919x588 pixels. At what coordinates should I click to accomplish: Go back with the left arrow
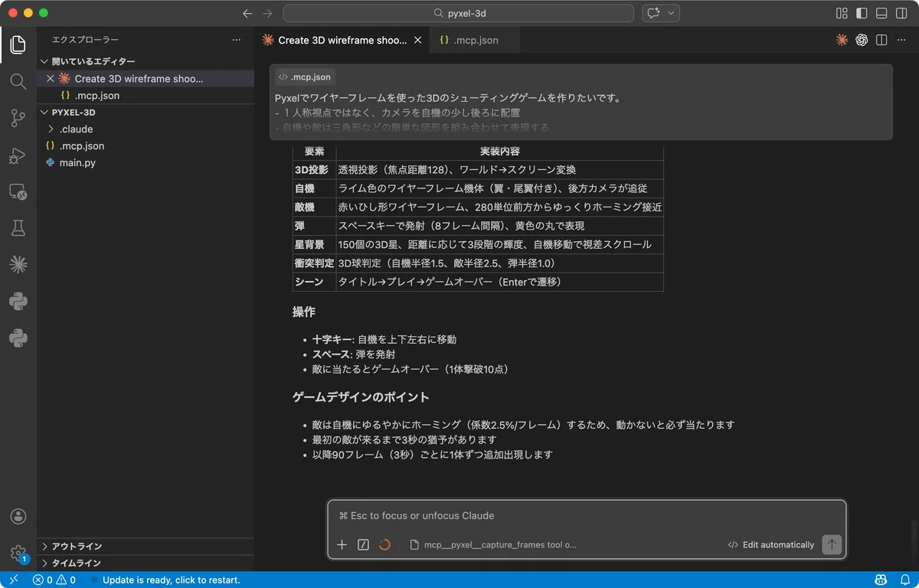point(247,13)
